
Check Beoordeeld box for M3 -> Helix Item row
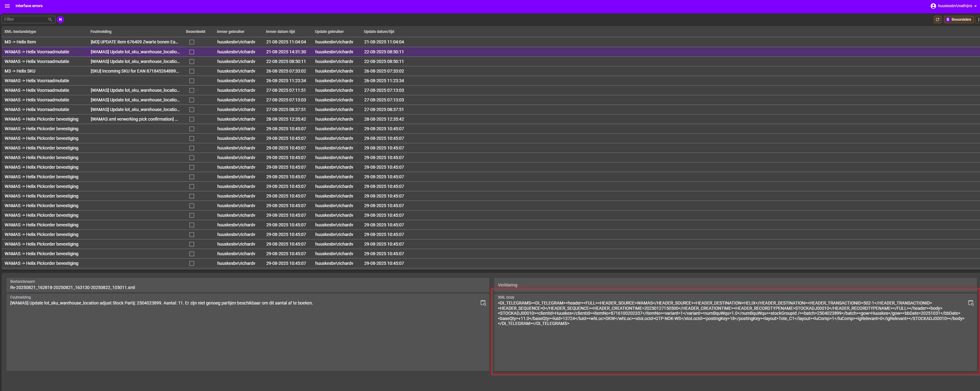192,42
